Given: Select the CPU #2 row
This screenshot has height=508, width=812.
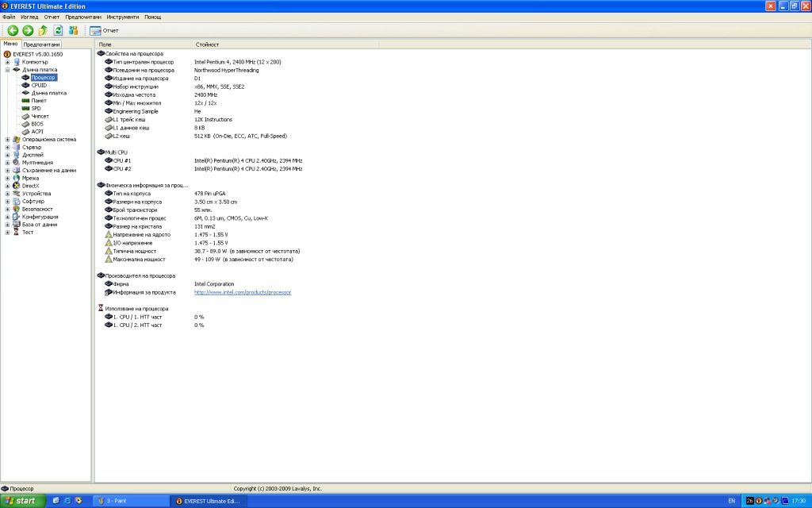Looking at the screenshot, I should click(x=203, y=169).
